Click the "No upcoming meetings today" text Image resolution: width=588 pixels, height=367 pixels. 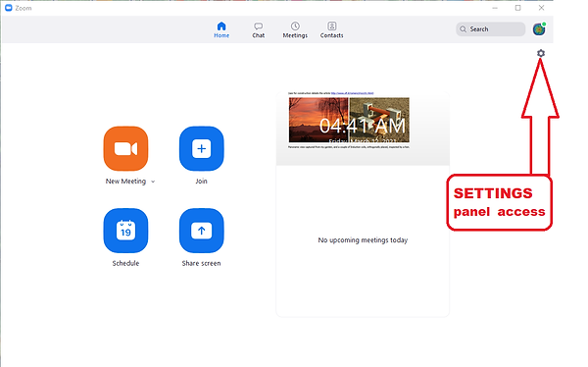pos(363,240)
